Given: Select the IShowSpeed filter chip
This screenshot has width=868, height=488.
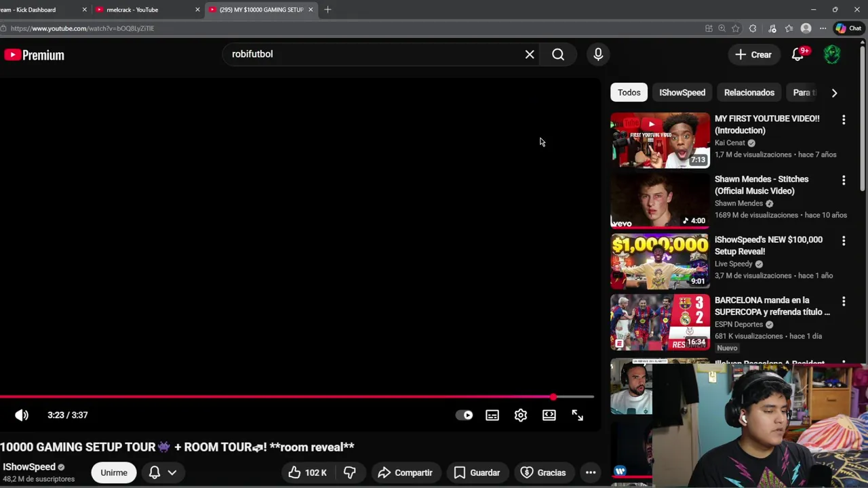Looking at the screenshot, I should pos(682,92).
